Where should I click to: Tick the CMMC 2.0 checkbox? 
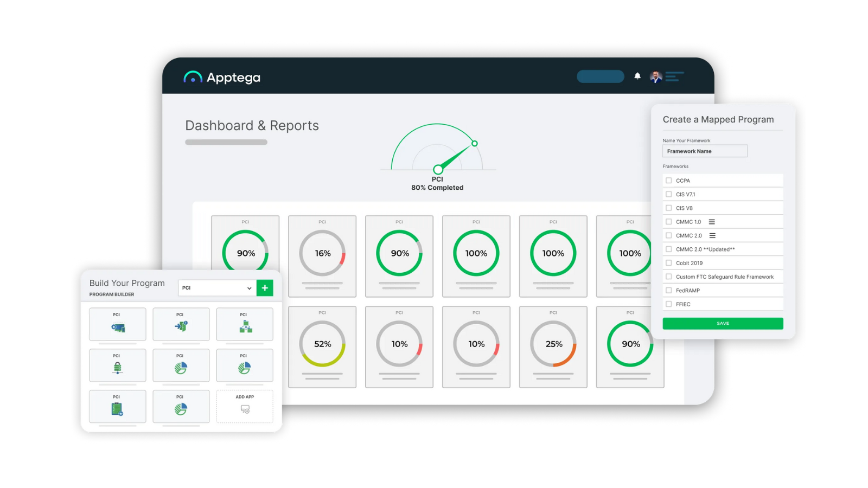(668, 235)
